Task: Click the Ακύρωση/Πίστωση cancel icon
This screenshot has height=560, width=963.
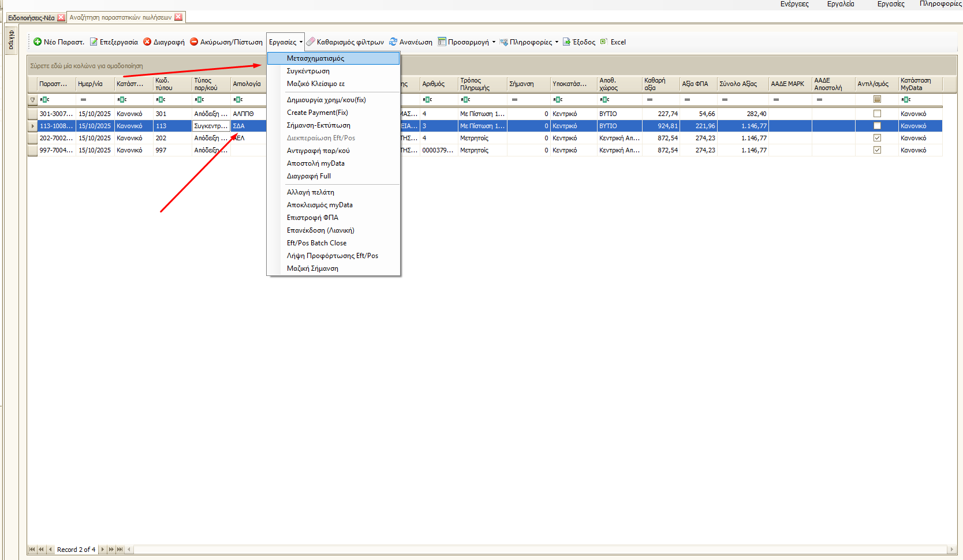Action: click(194, 42)
